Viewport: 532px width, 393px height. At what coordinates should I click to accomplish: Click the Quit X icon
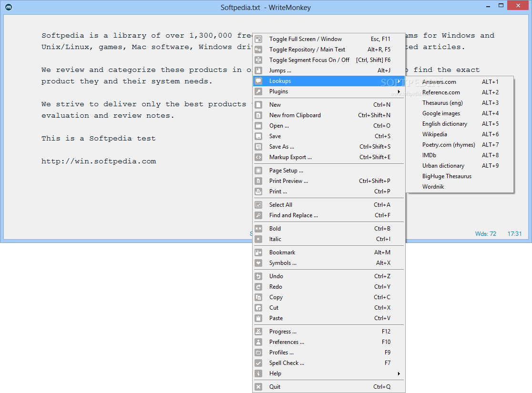coord(258,387)
